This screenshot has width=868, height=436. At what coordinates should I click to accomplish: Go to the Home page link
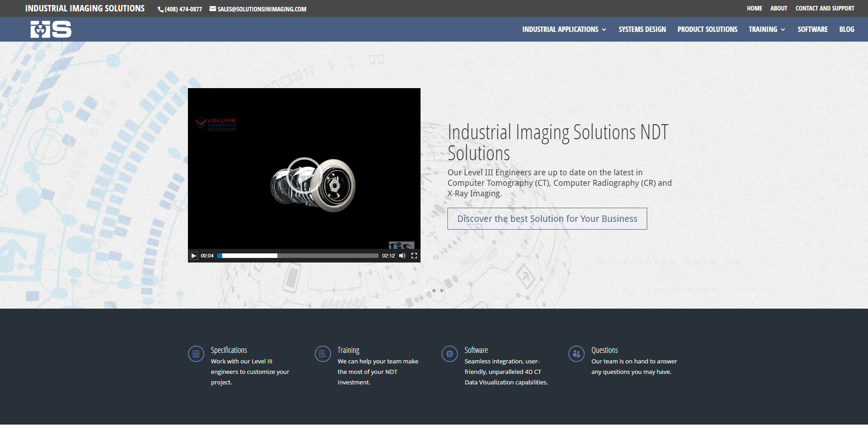click(x=754, y=8)
